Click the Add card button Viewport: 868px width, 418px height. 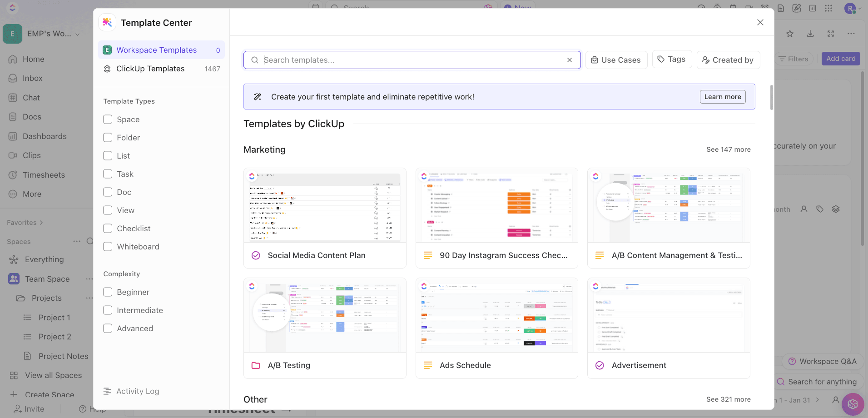click(841, 59)
